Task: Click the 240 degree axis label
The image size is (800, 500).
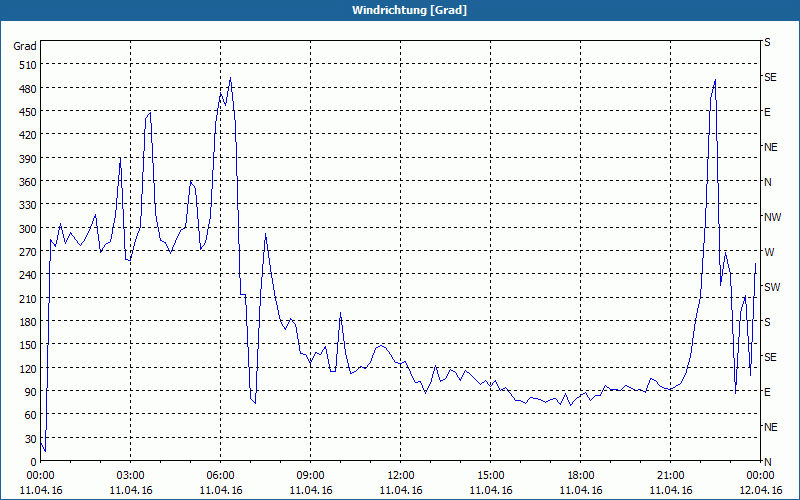Action: click(x=28, y=275)
